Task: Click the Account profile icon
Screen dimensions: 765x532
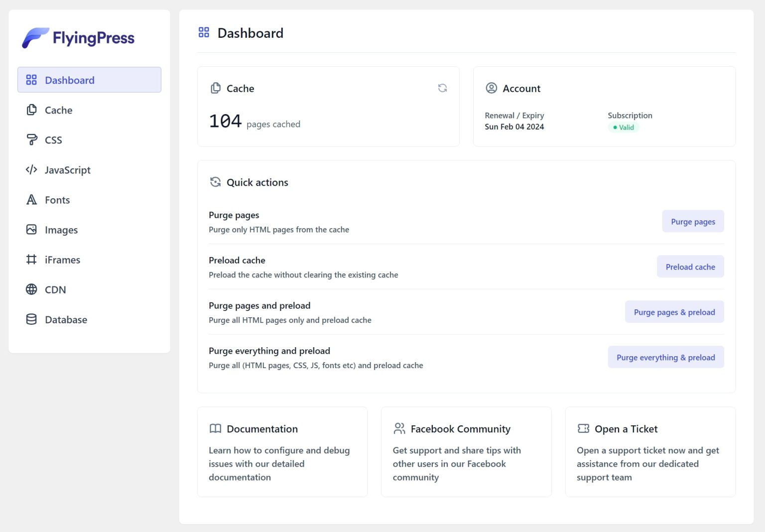Action: [x=491, y=88]
